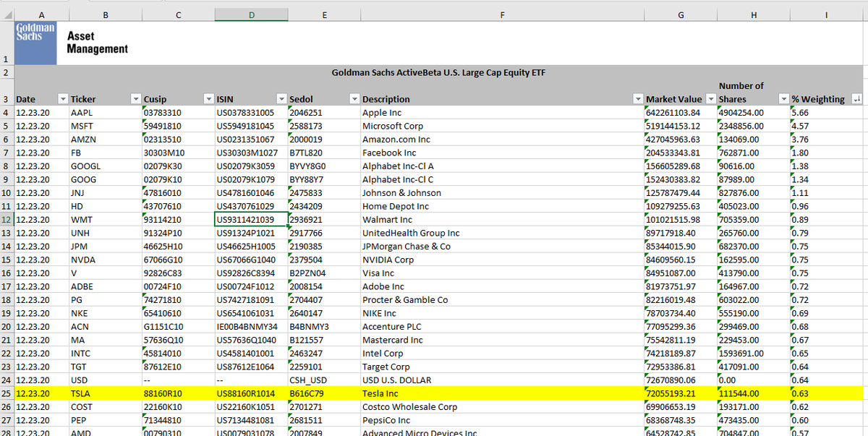Open the Market Value filter dropdown
868x436 pixels.
(710, 99)
